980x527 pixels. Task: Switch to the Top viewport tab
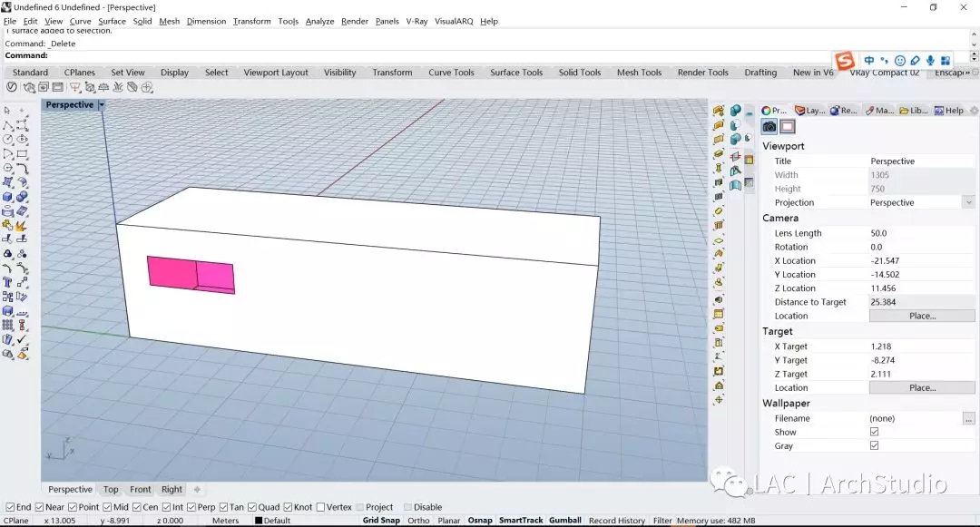click(111, 490)
